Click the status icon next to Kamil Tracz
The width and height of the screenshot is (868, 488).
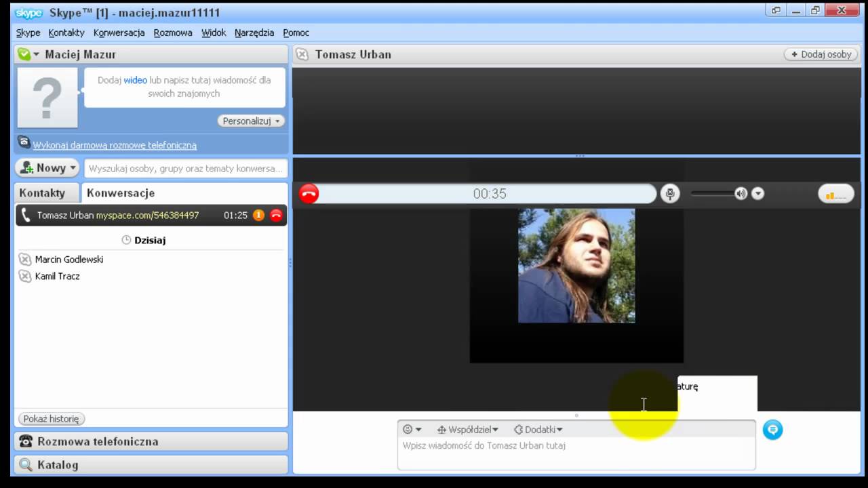25,276
